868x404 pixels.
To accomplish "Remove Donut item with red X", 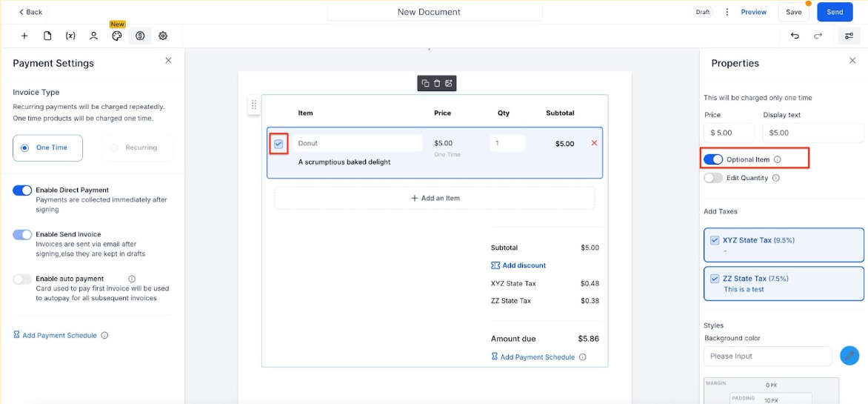I will click(x=594, y=143).
